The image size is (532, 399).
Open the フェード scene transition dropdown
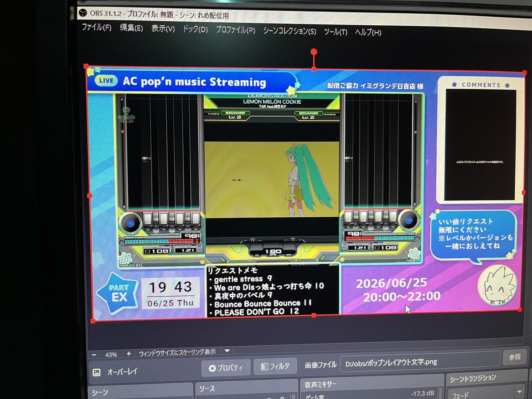coord(486,393)
